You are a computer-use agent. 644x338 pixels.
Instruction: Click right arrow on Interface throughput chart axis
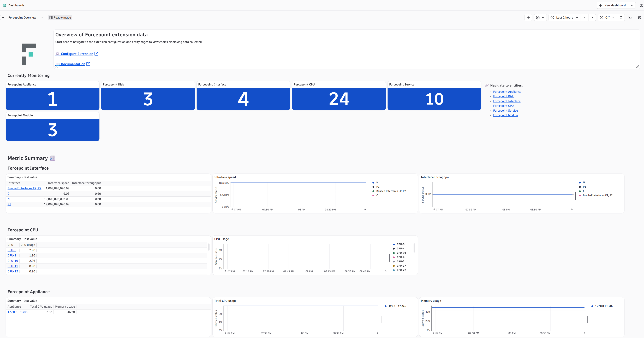(x=572, y=209)
